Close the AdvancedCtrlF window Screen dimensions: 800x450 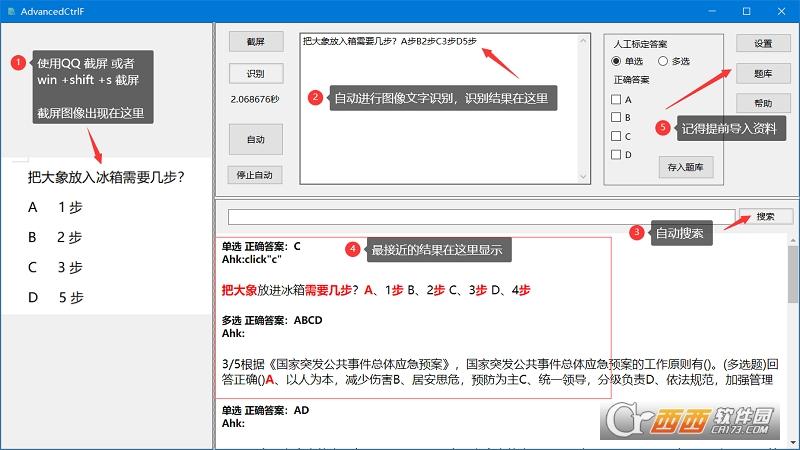(x=781, y=11)
